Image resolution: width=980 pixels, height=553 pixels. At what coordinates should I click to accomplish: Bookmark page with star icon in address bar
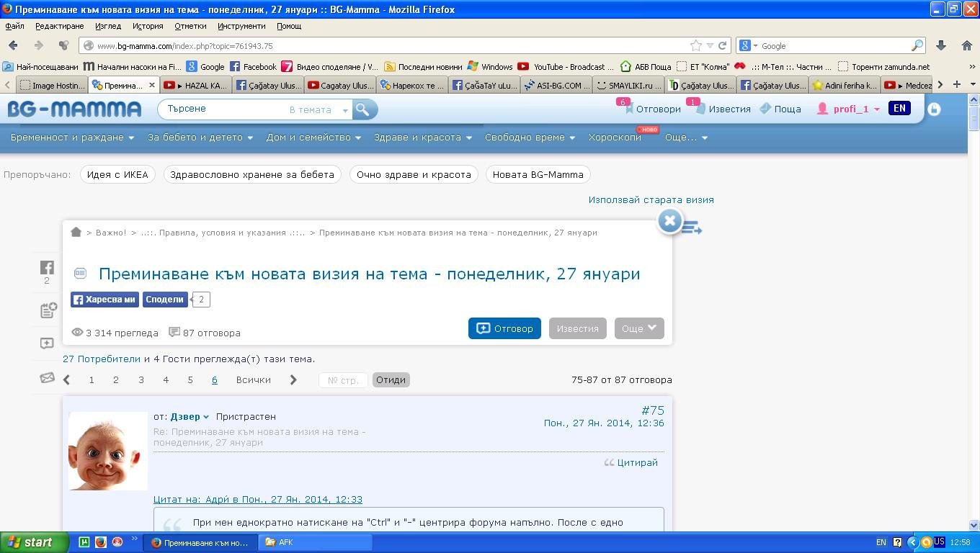coord(695,45)
